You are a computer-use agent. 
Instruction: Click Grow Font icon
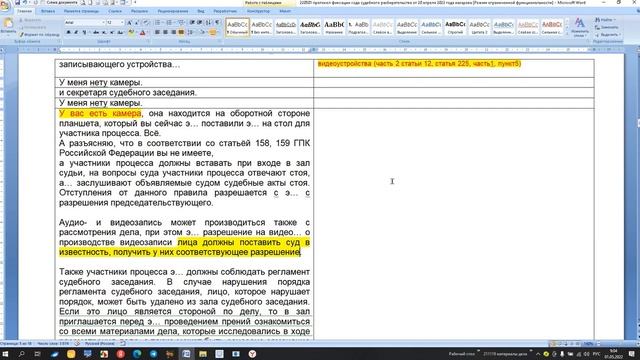click(129, 22)
